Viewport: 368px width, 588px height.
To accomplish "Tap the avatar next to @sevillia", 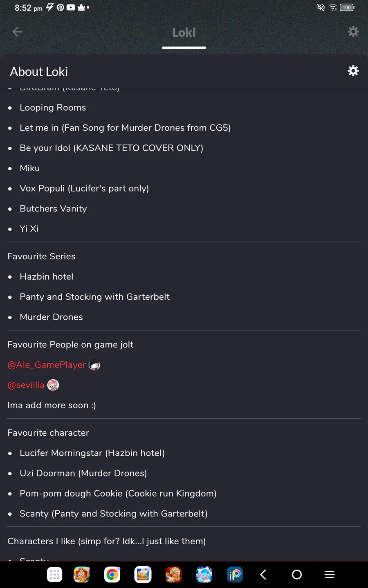I will 53,385.
